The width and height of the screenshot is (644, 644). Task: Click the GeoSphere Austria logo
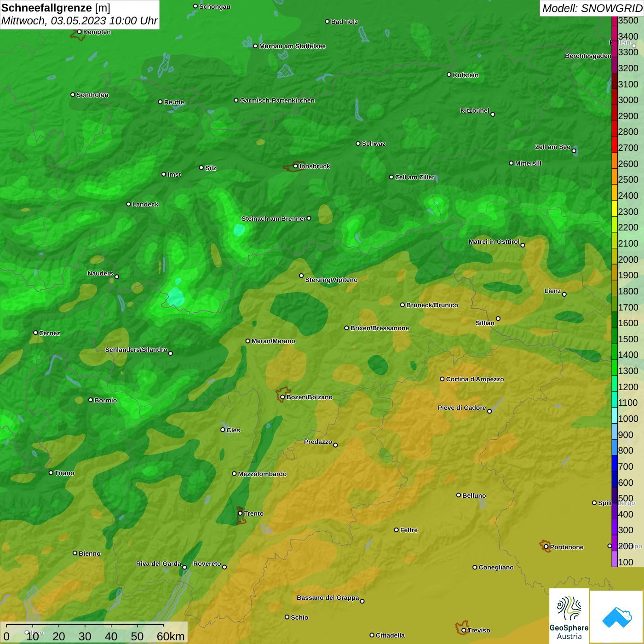[x=569, y=615]
